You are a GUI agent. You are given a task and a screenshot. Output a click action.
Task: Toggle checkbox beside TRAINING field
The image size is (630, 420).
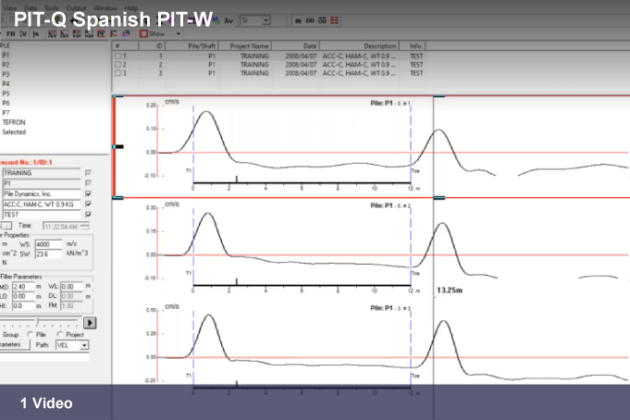[x=88, y=173]
